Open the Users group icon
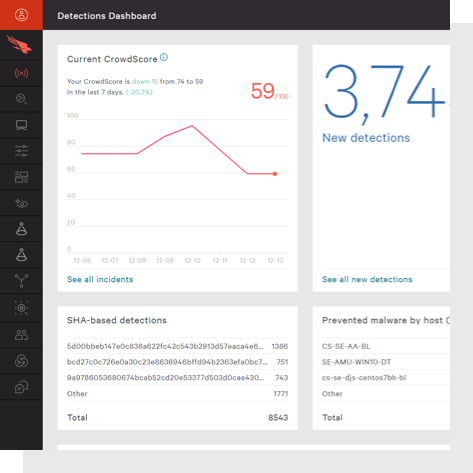 pos(21,335)
